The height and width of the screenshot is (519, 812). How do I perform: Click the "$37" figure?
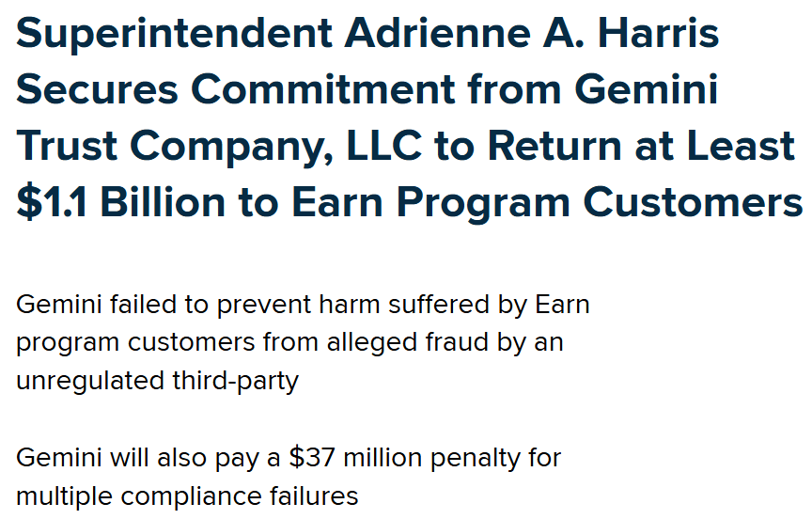tap(312, 457)
